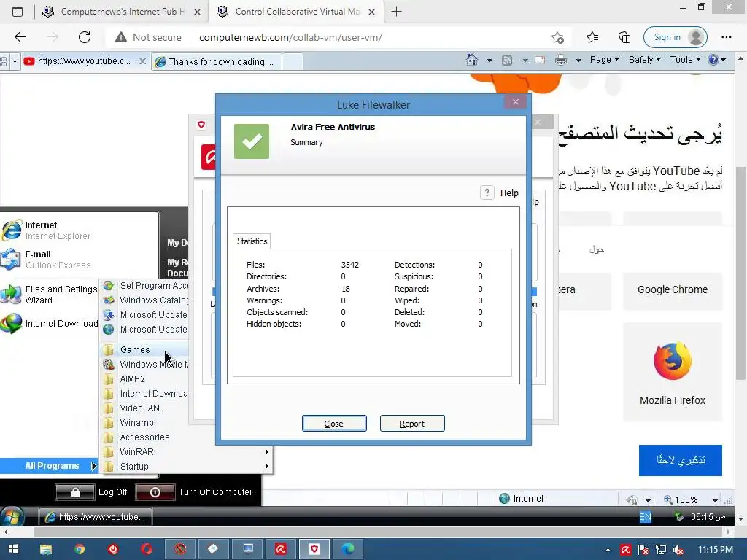Click the Edge back arrow button
The height and width of the screenshot is (560, 747).
click(x=20, y=37)
